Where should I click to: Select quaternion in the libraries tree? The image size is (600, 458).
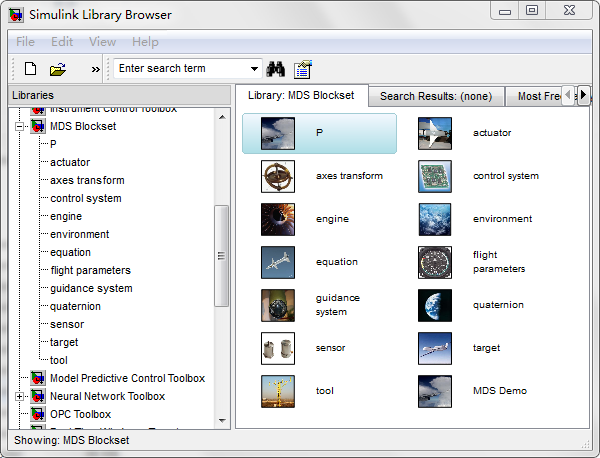(x=75, y=306)
